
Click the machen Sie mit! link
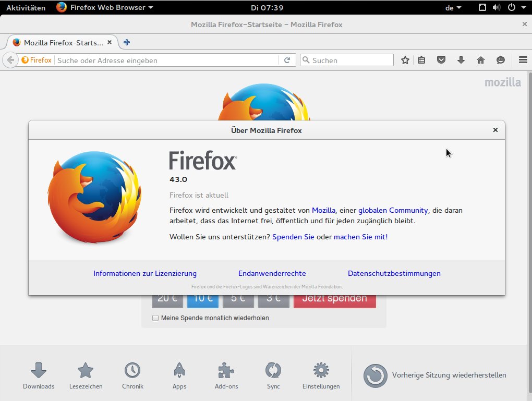pos(360,237)
